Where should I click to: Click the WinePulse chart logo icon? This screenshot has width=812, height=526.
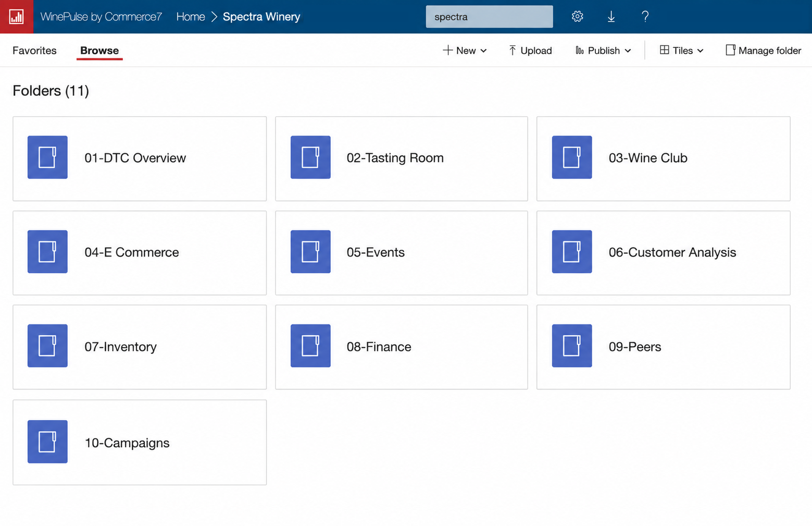16,17
